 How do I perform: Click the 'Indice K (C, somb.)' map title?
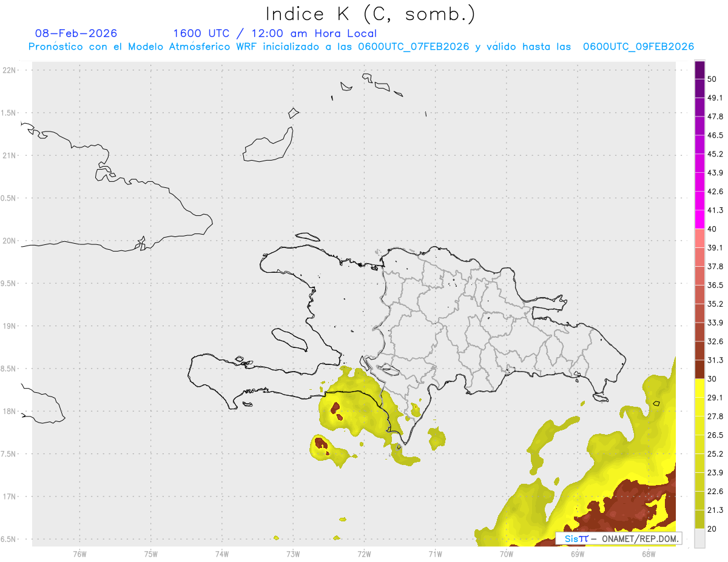tap(371, 14)
